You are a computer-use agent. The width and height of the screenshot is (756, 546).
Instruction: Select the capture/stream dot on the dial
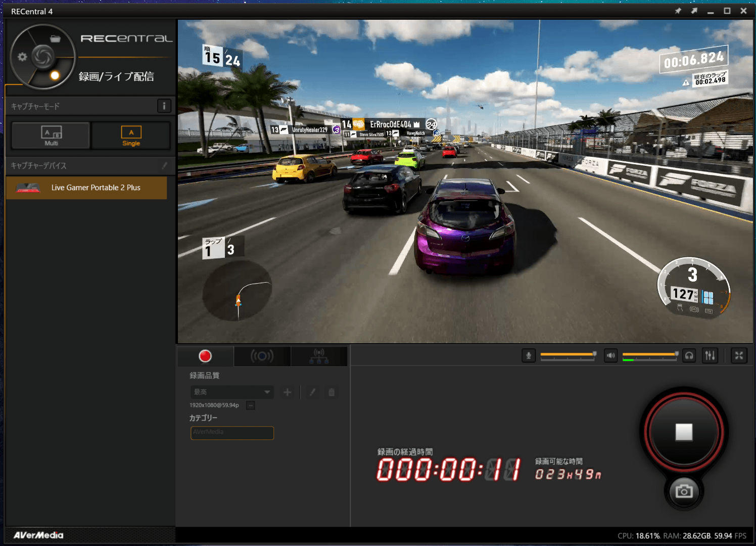[x=55, y=75]
